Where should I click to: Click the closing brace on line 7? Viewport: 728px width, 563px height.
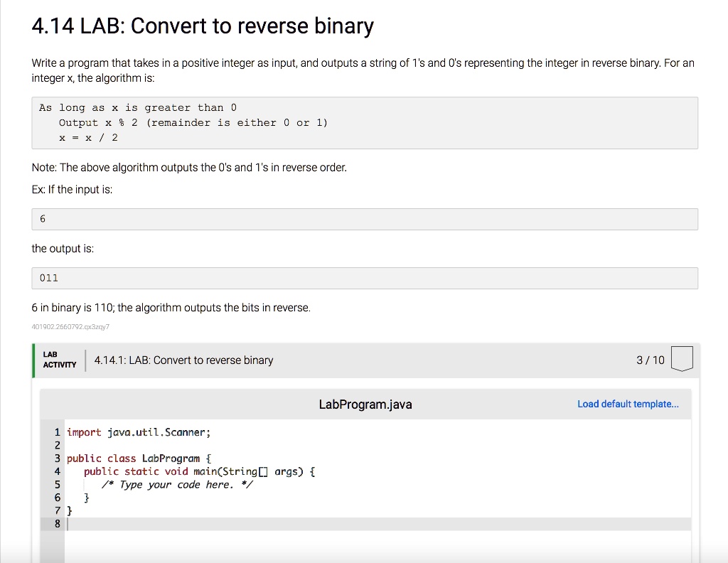(x=70, y=510)
